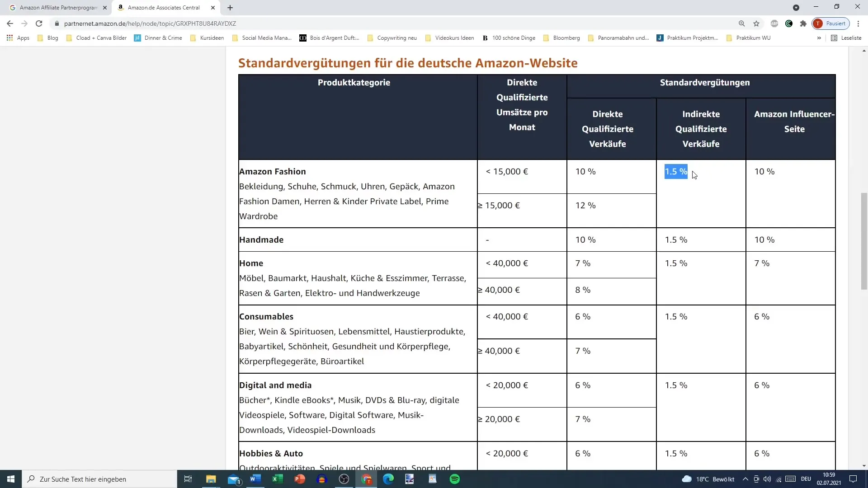This screenshot has width=868, height=488.
Task: Open the Bloomberg bookmark folder
Action: (x=561, y=38)
